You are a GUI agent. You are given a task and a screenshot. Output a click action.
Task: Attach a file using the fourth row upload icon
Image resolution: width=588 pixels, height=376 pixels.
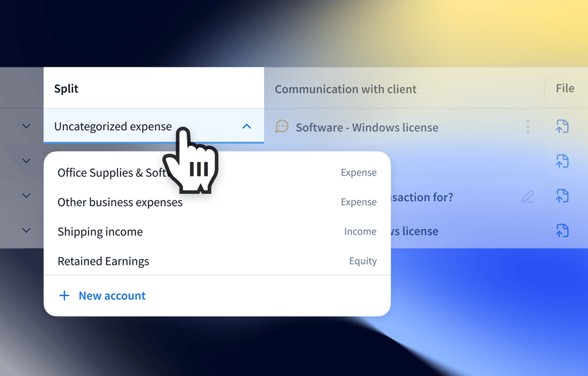[x=562, y=231]
